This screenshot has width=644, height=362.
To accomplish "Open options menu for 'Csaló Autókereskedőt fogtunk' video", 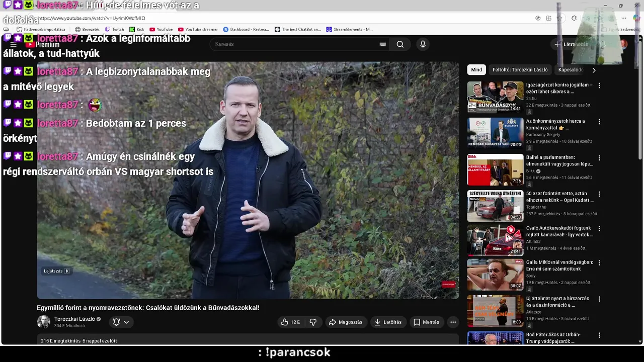I will point(599,229).
